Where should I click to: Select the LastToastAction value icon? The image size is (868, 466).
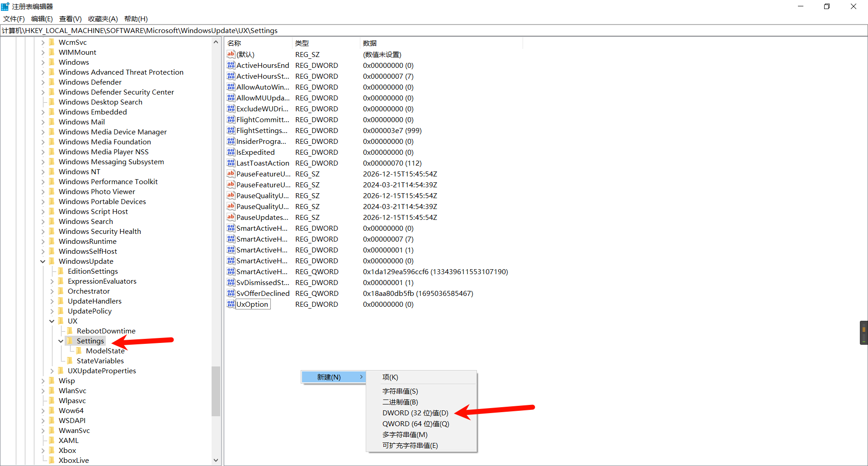click(x=231, y=163)
